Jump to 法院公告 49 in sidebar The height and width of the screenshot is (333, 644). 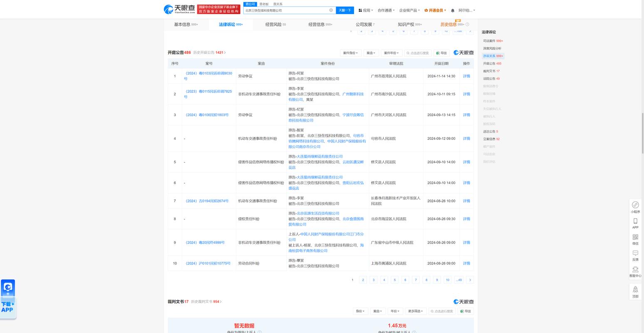tap(491, 79)
